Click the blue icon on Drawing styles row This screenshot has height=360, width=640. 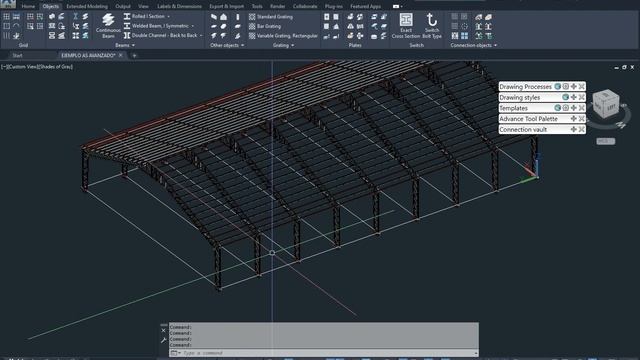tap(565, 97)
